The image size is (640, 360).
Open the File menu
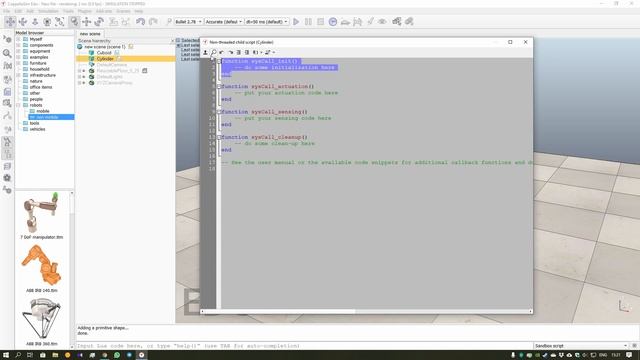click(x=7, y=11)
